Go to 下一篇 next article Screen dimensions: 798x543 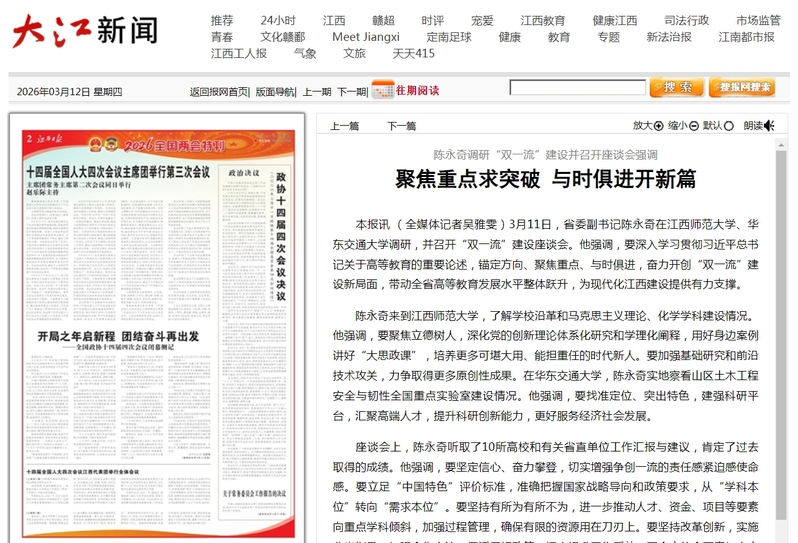(x=401, y=126)
